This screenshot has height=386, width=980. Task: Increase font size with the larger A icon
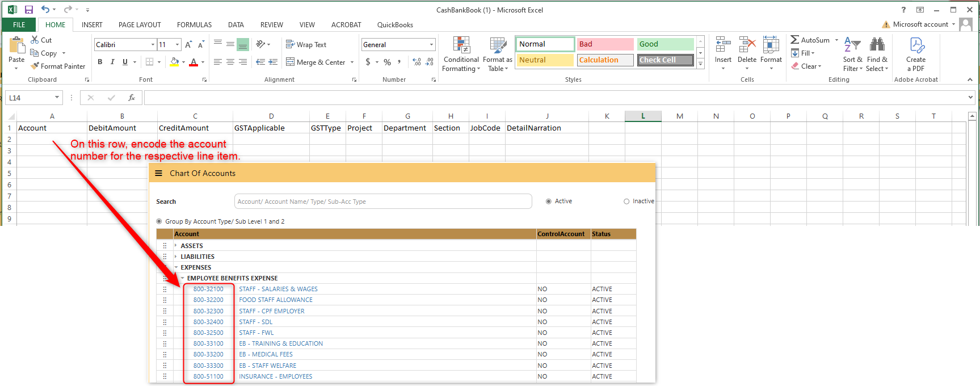pos(188,44)
